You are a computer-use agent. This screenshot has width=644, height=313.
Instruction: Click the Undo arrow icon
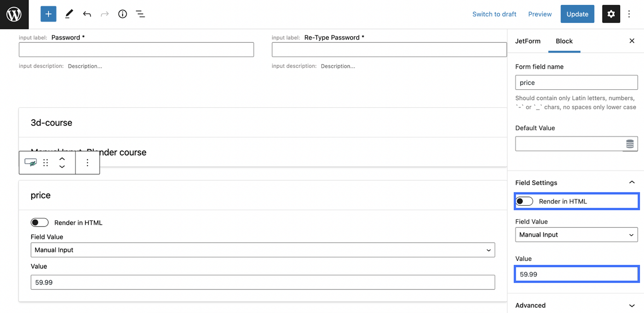pyautogui.click(x=87, y=14)
